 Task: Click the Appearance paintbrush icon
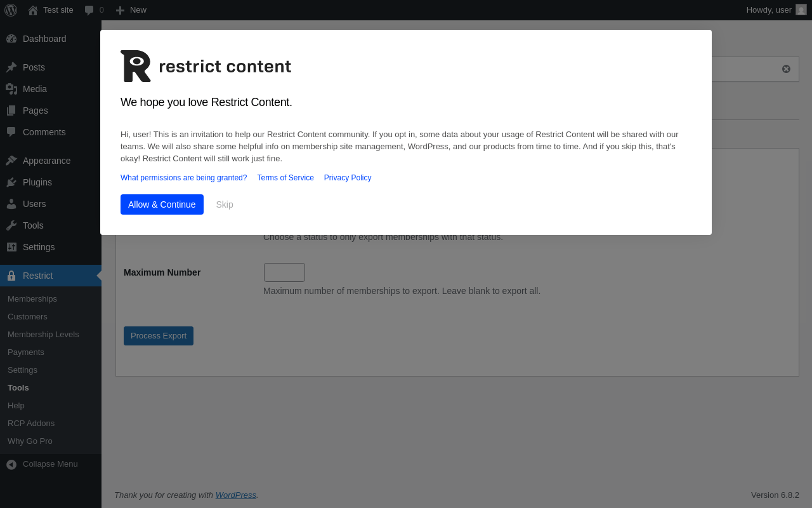(x=11, y=161)
